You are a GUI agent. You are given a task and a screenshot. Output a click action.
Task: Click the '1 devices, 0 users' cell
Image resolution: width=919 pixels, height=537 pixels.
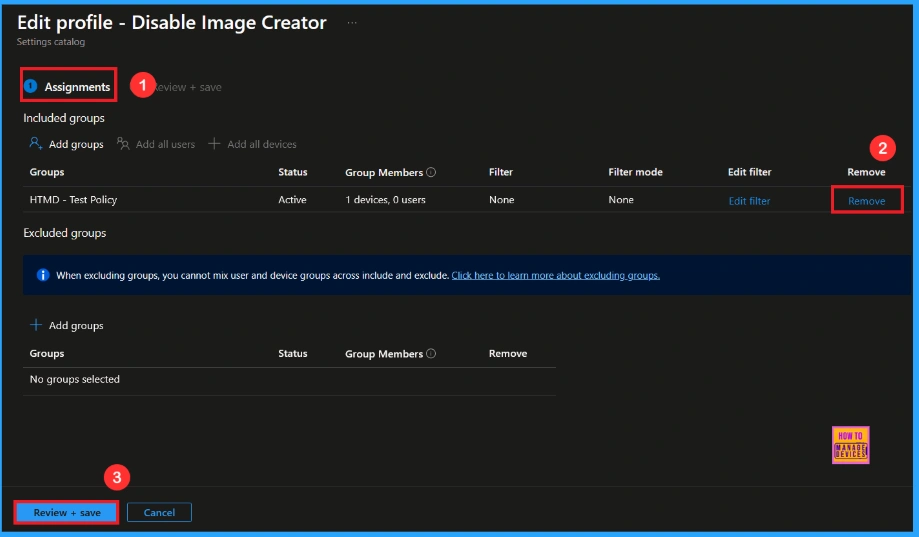click(x=385, y=200)
